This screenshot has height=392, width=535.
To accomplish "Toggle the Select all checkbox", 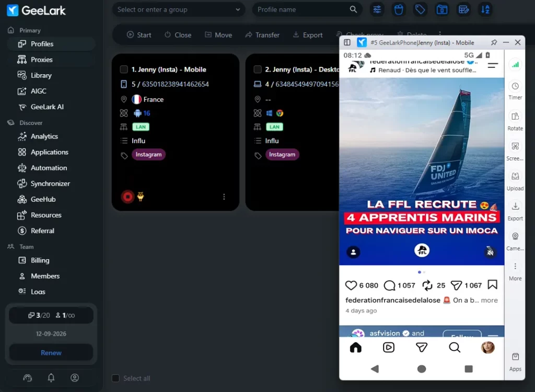I will tap(115, 378).
